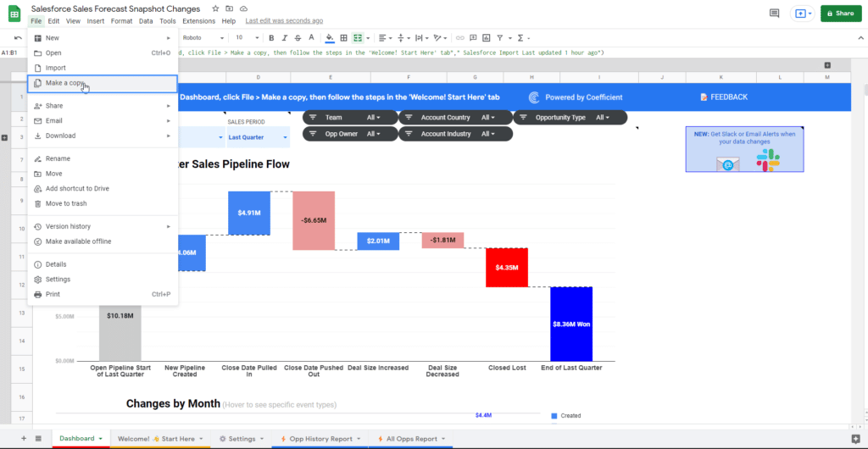Open vertical align menu
The image size is (868, 449).
[403, 38]
